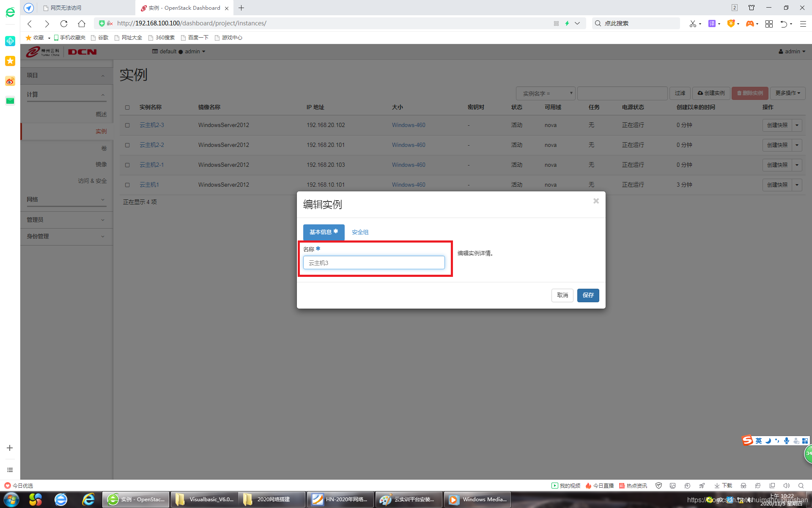The width and height of the screenshot is (812, 508).
Task: Check the 云主机2-3 instance checkbox
Action: tap(127, 125)
